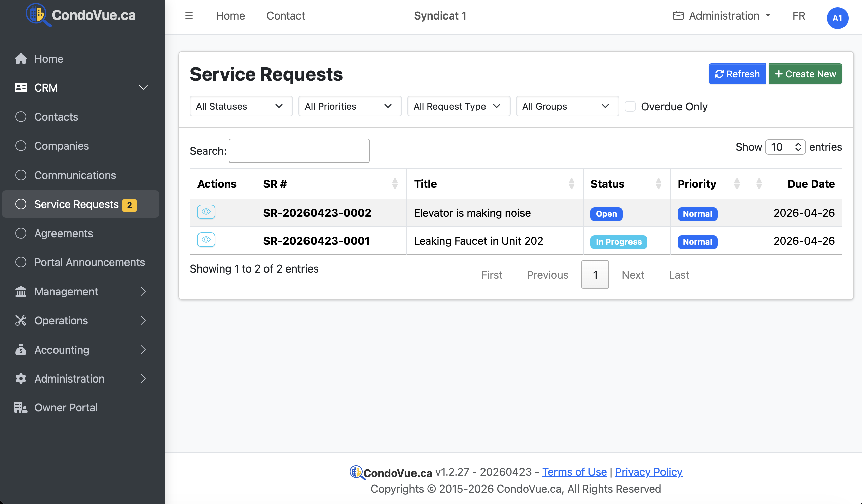
Task: Select the Companies circle bullet
Action: tap(21, 146)
